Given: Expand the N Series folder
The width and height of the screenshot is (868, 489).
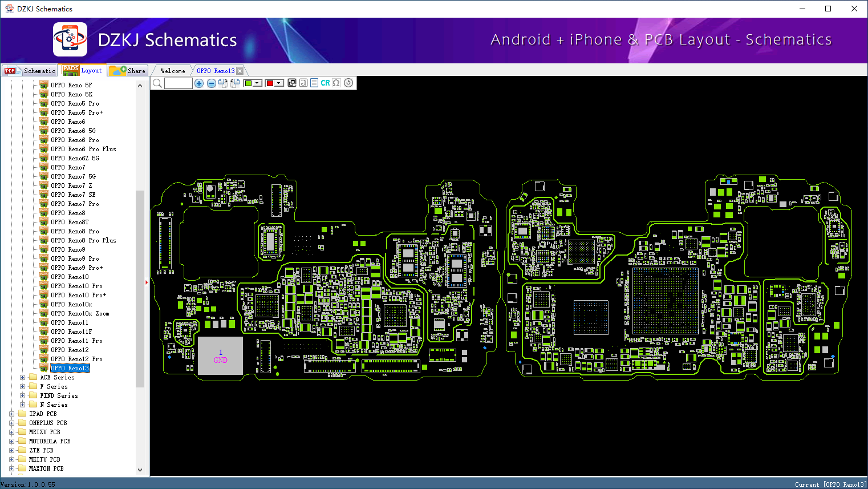Looking at the screenshot, I should click(x=22, y=405).
